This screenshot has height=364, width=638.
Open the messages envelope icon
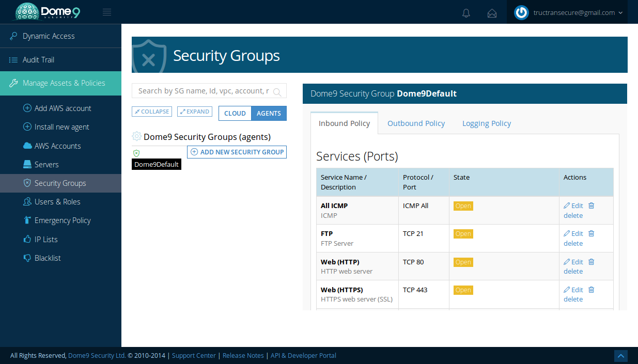[x=492, y=13]
